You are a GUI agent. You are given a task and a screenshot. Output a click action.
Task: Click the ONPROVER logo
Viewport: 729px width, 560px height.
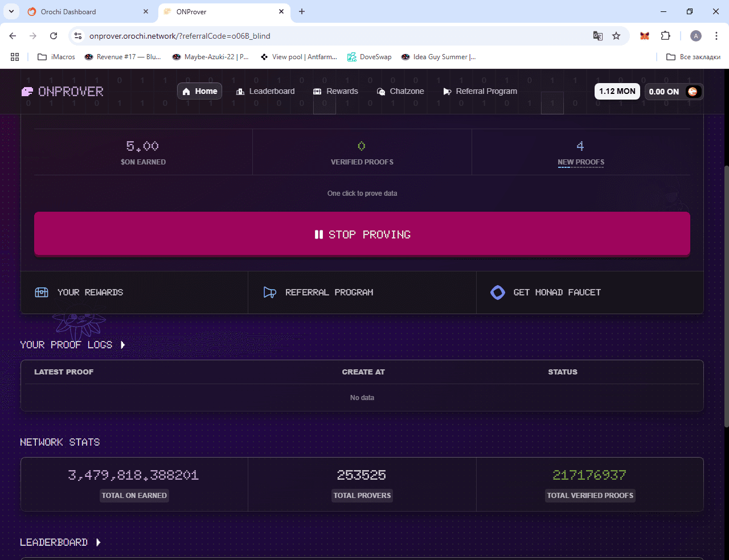[x=62, y=92]
